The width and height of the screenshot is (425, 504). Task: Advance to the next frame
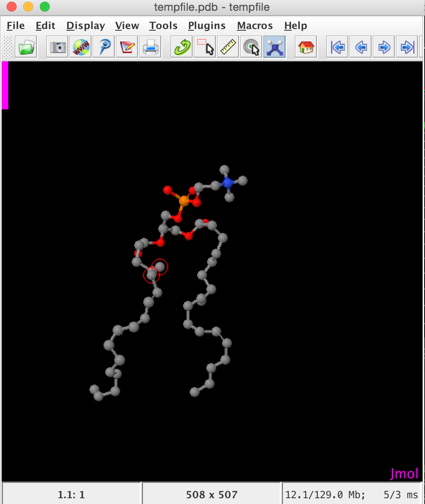point(383,47)
